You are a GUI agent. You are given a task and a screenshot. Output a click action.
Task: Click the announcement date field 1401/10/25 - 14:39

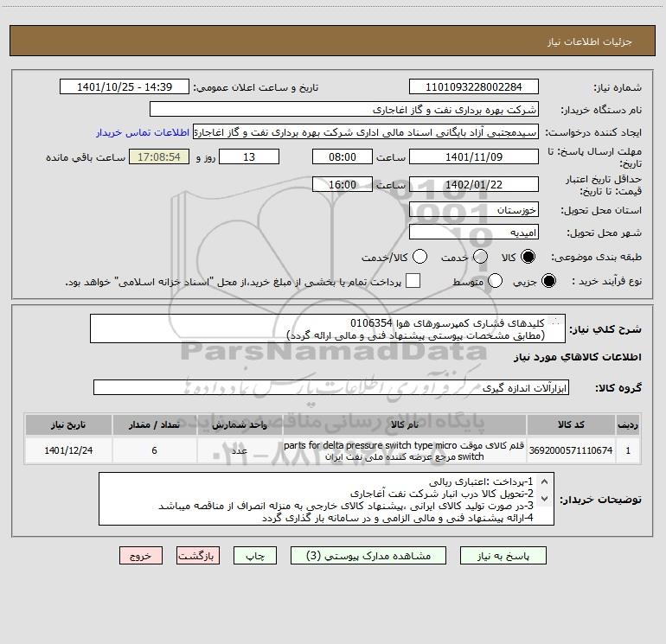[x=125, y=87]
